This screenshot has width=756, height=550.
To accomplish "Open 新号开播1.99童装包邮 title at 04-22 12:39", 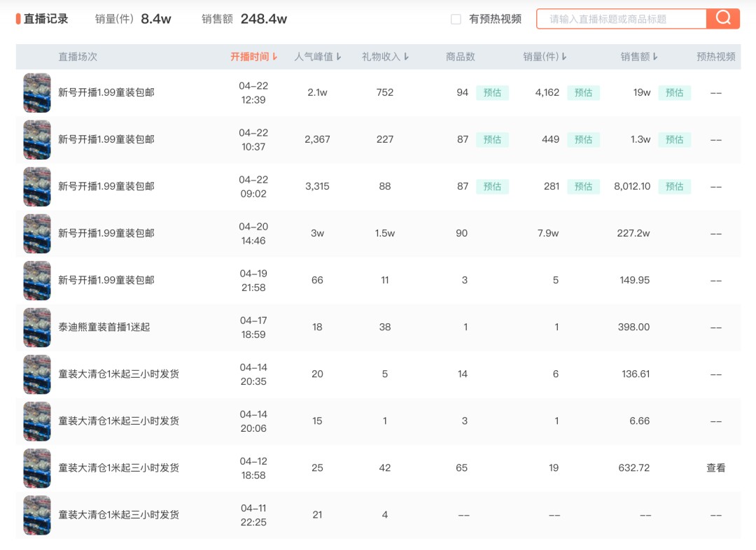I will coord(106,92).
